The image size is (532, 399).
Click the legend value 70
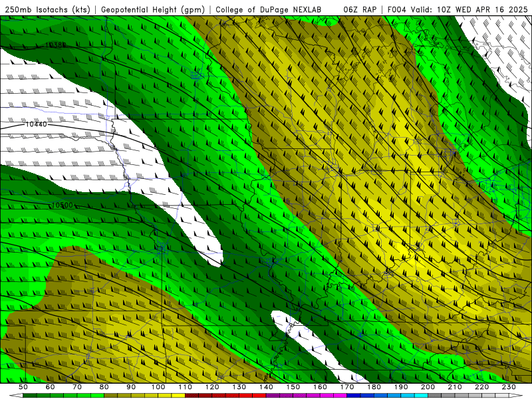pos(77,387)
